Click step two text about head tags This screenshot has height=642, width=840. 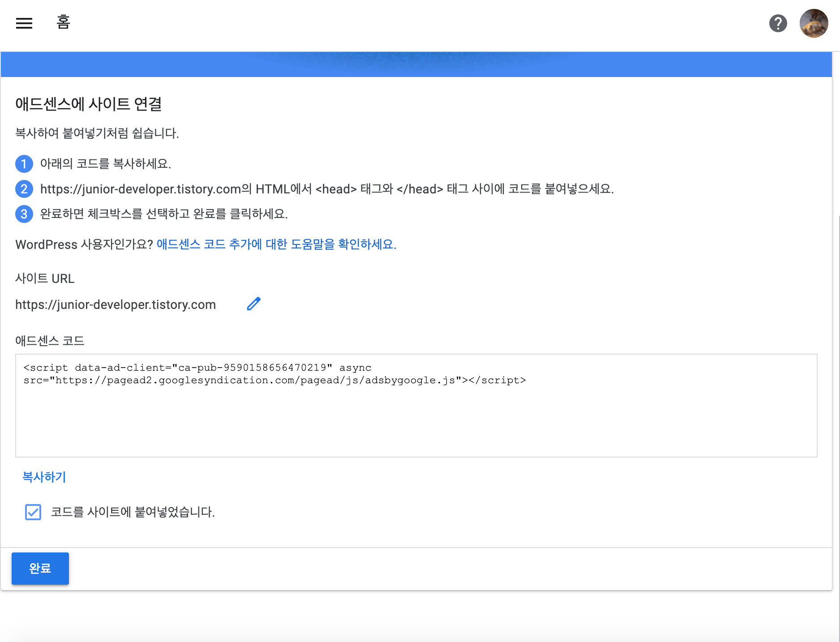coord(327,189)
